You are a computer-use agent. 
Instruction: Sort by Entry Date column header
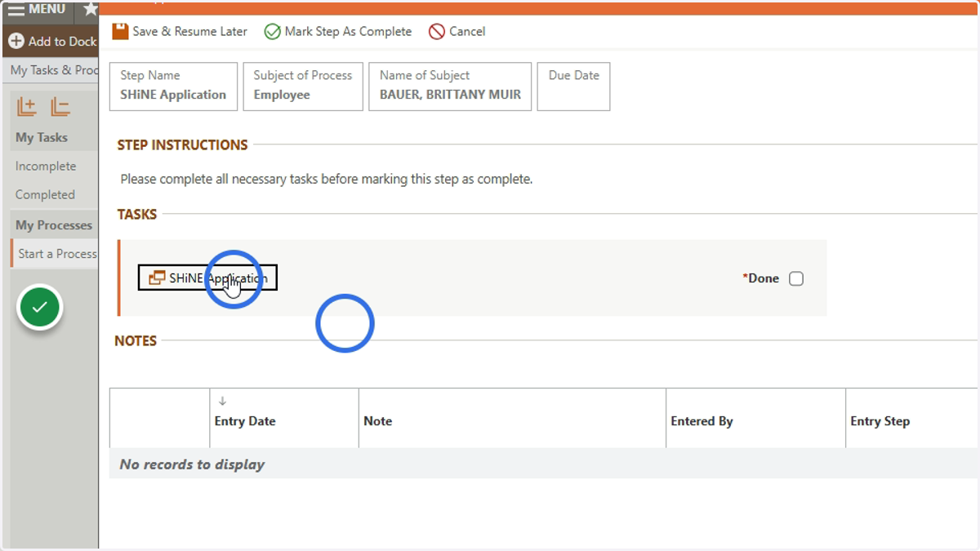pos(245,421)
